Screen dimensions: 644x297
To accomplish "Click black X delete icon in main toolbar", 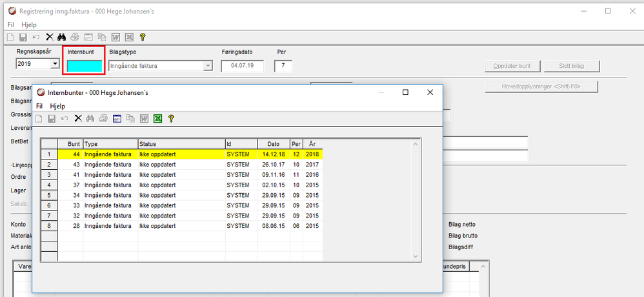I will [x=49, y=37].
